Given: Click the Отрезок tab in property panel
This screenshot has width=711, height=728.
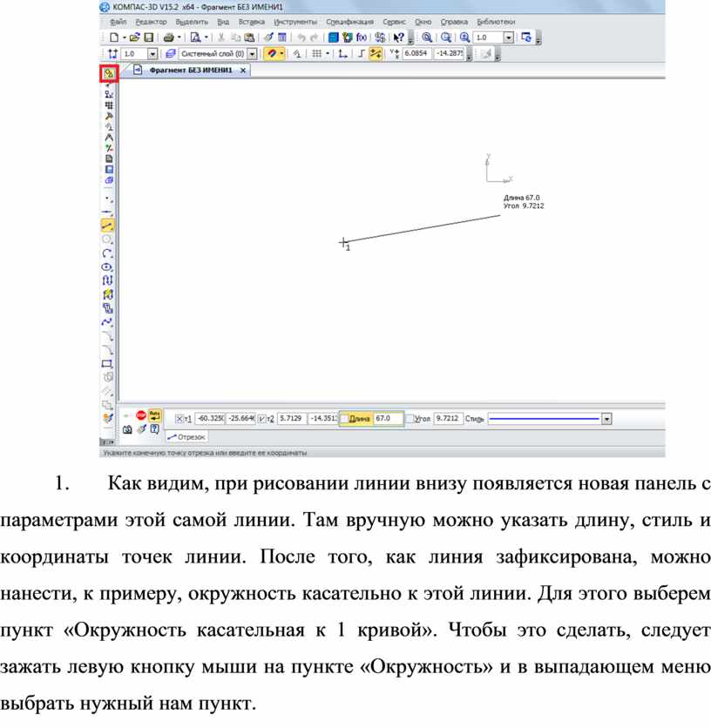Looking at the screenshot, I should click(186, 437).
